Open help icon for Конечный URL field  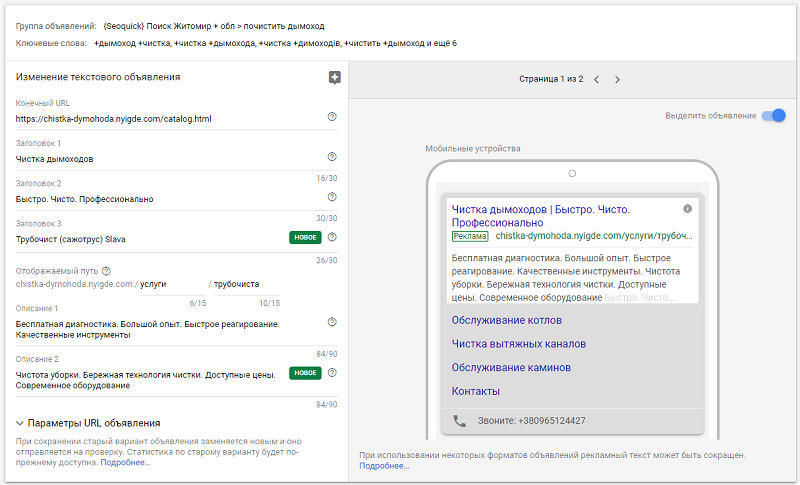pos(332,117)
